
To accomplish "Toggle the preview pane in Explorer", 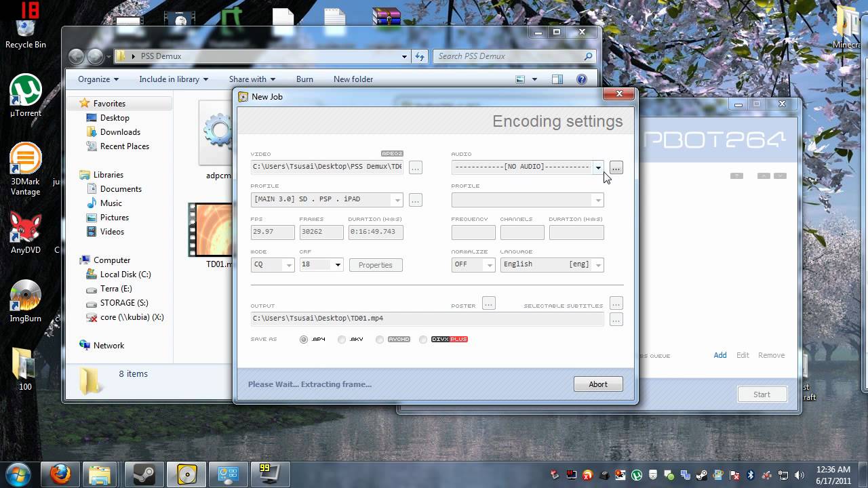I will (557, 79).
